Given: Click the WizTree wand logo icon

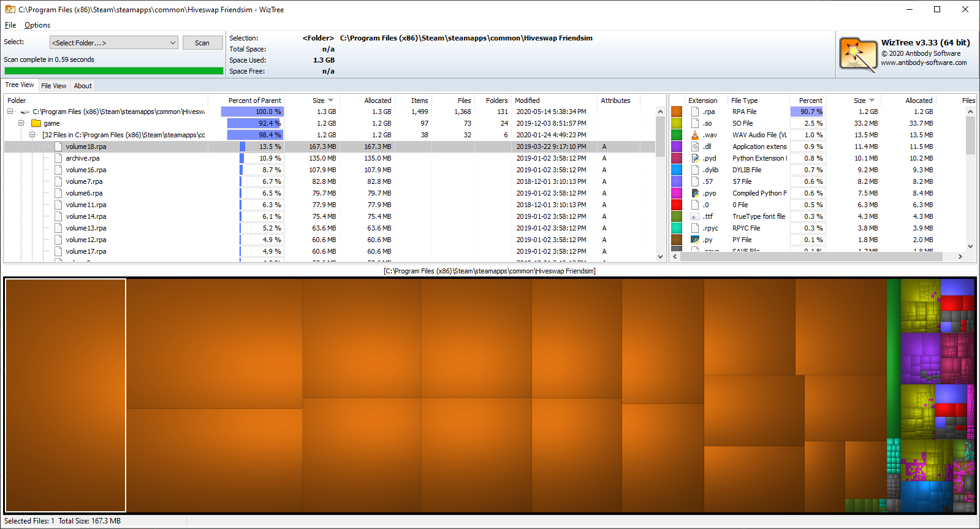Looking at the screenshot, I should [858, 55].
